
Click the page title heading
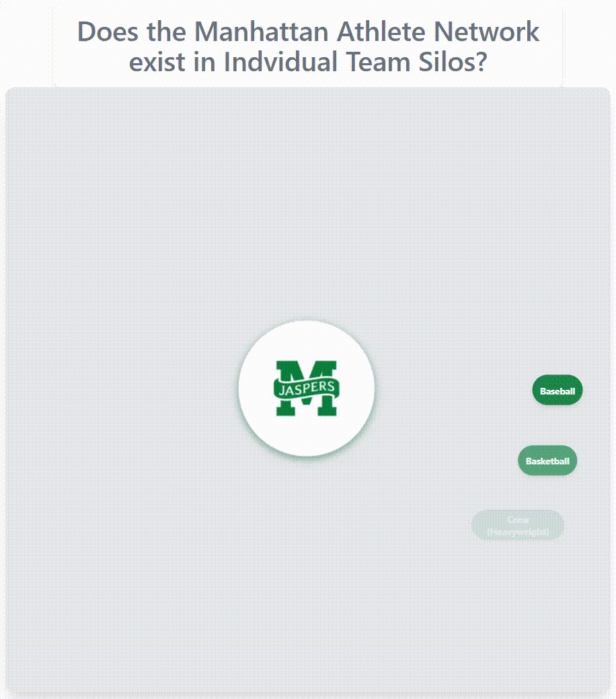click(308, 47)
